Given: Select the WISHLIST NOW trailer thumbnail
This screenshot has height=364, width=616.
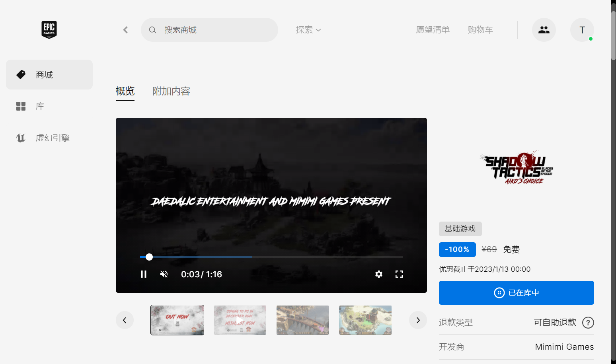Looking at the screenshot, I should point(240,320).
